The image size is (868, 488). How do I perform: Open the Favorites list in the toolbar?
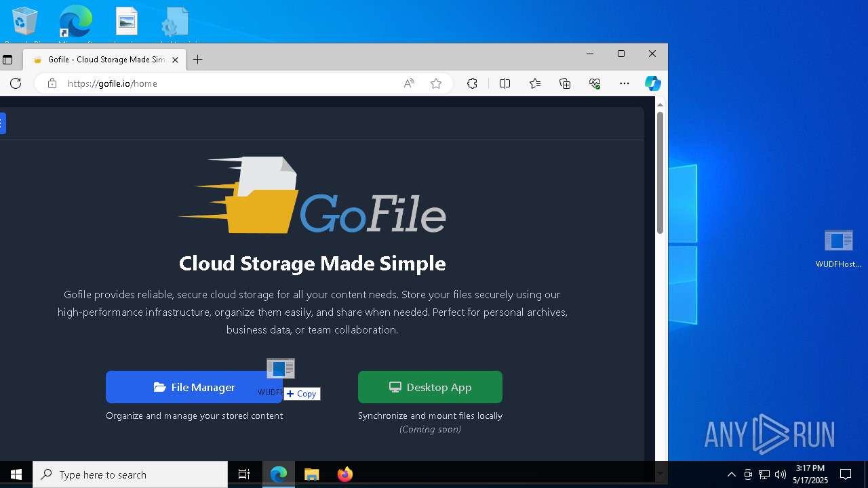click(535, 83)
